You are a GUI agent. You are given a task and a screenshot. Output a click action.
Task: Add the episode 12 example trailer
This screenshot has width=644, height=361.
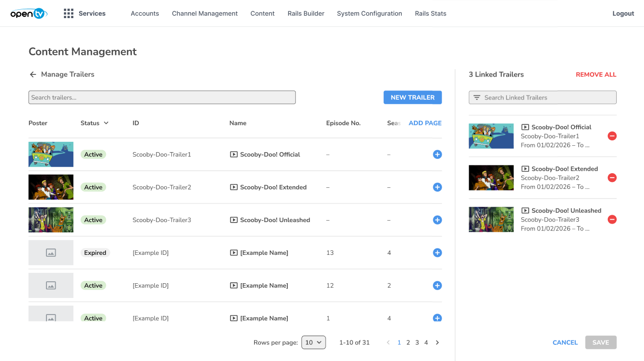point(437,286)
